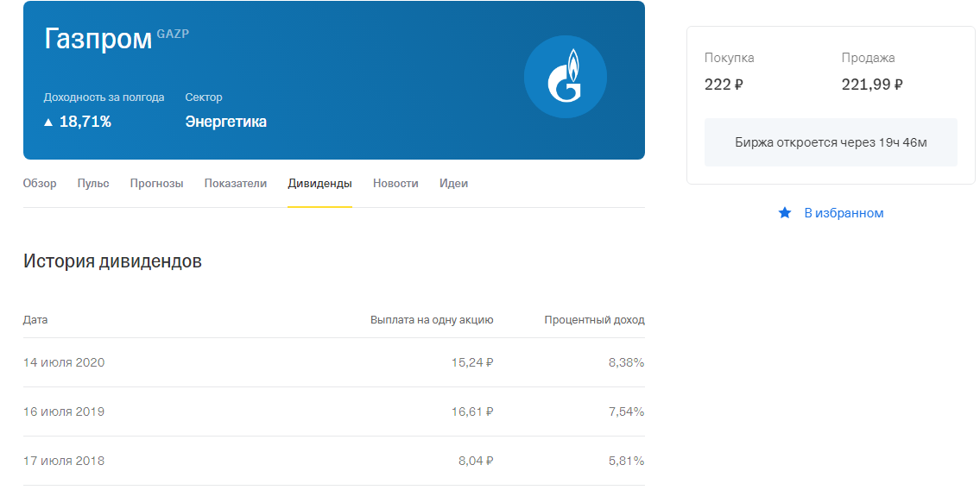
Task: Click the 8,04 ₽ payout value
Action: (x=476, y=462)
